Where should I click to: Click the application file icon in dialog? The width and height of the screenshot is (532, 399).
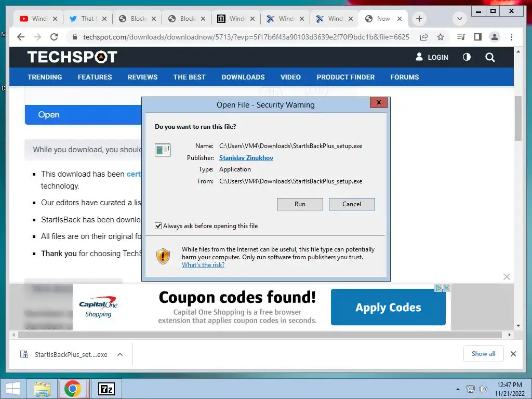click(x=163, y=150)
